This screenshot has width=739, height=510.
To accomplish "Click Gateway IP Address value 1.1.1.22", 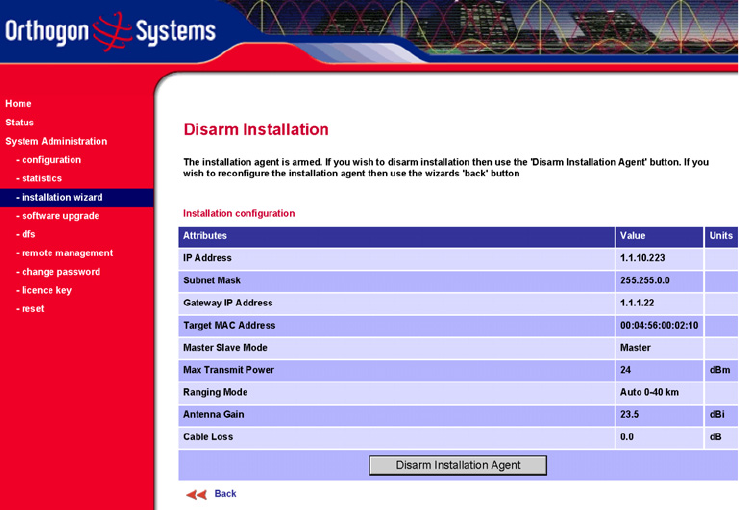I will click(x=637, y=303).
